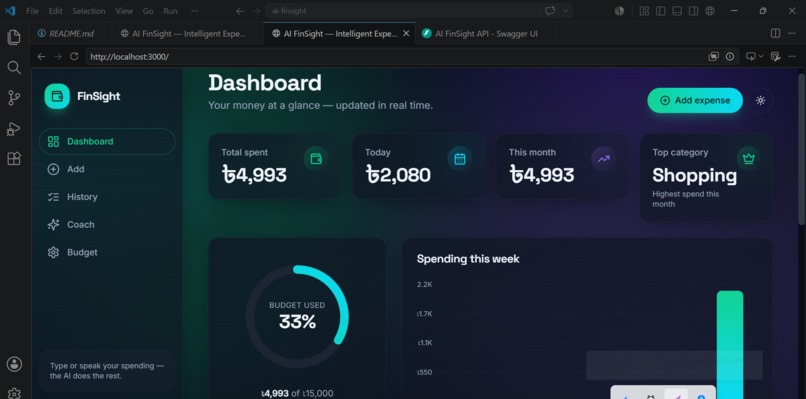Screen dimensions: 806x399
Task: Click the add-element-to-chat browser icon
Action: click(751, 57)
